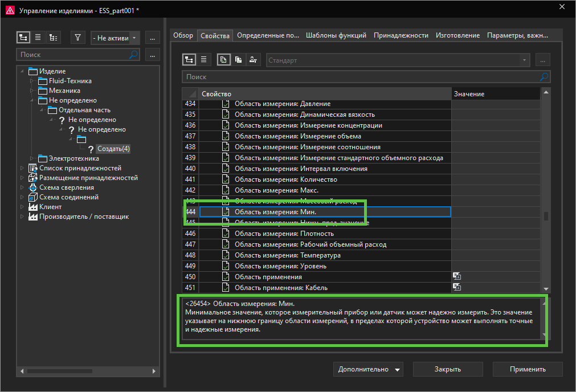Select properties tree view icon
Viewport: 576px width, 392px height.
coord(189,59)
